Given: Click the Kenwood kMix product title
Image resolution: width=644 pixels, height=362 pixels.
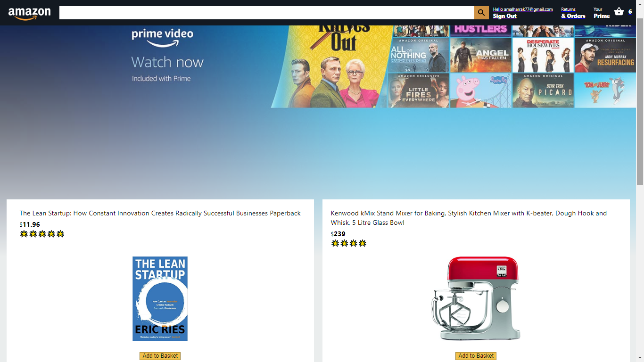Looking at the screenshot, I should coord(469,218).
